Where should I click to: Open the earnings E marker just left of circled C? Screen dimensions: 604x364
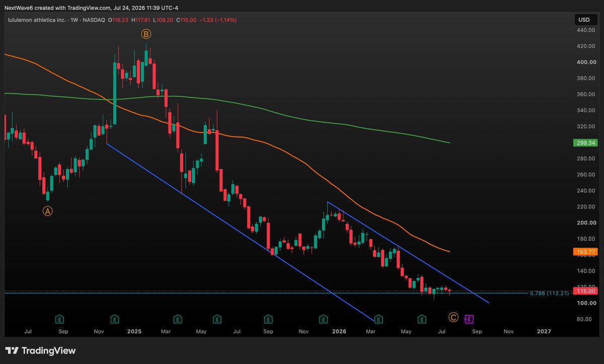click(422, 319)
